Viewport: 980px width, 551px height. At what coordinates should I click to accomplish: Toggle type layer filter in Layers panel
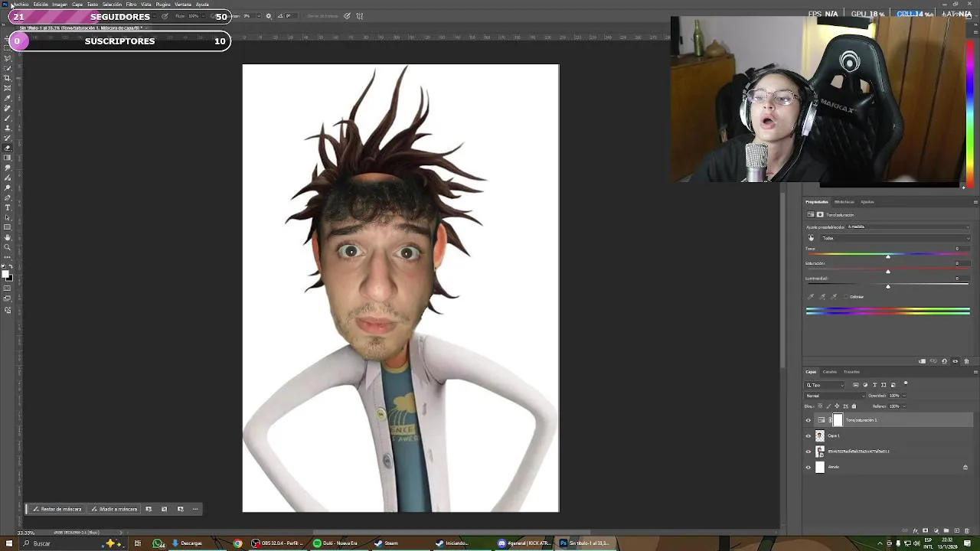tap(874, 385)
